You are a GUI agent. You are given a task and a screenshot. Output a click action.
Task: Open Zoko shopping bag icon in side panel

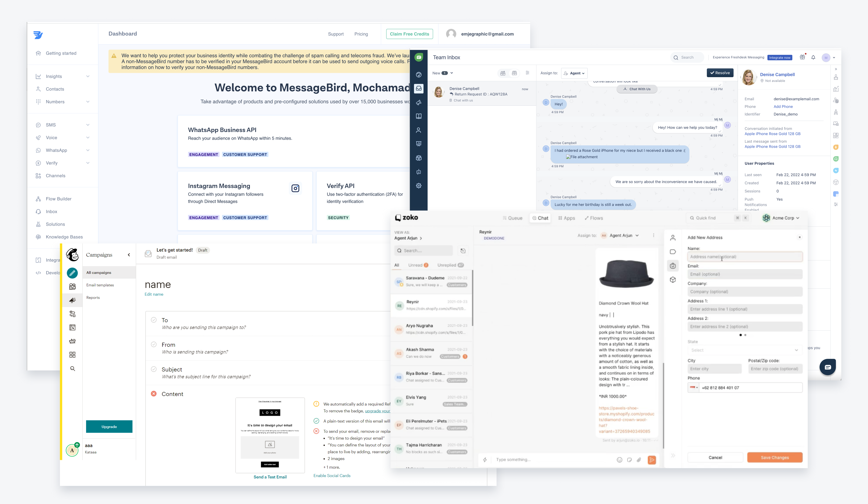673,266
